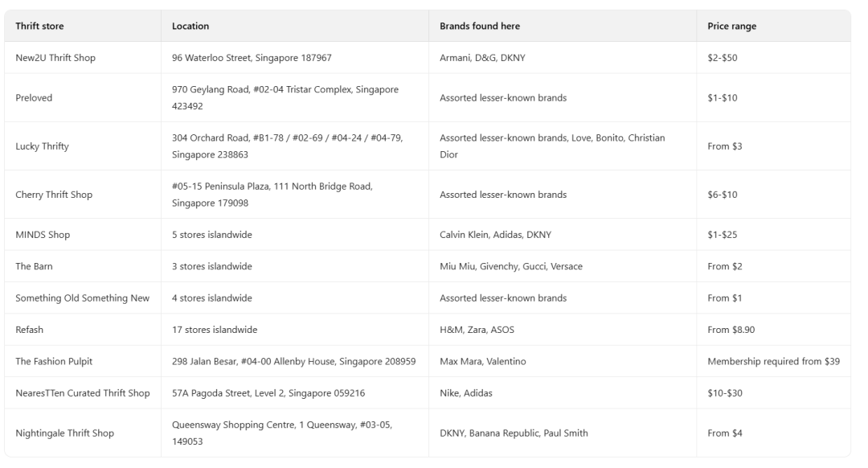868x468 pixels.
Task: Click The Fashion Pulpit store name
Action: click(54, 362)
